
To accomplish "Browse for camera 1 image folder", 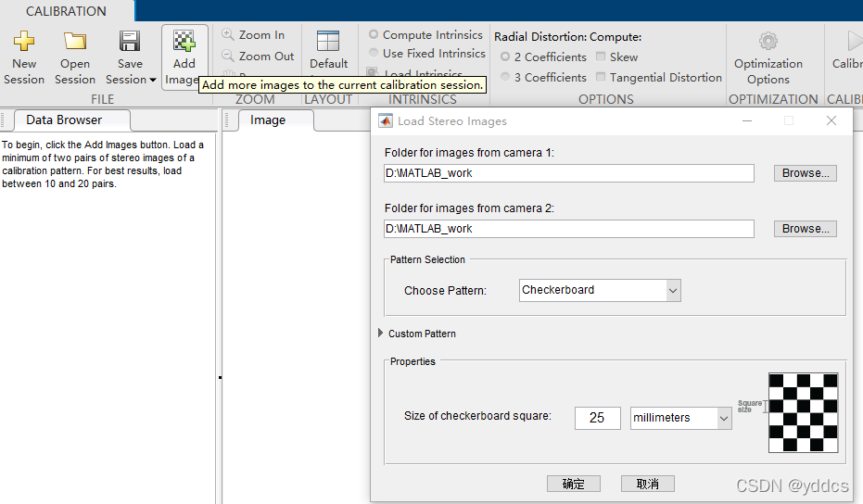I will [806, 172].
